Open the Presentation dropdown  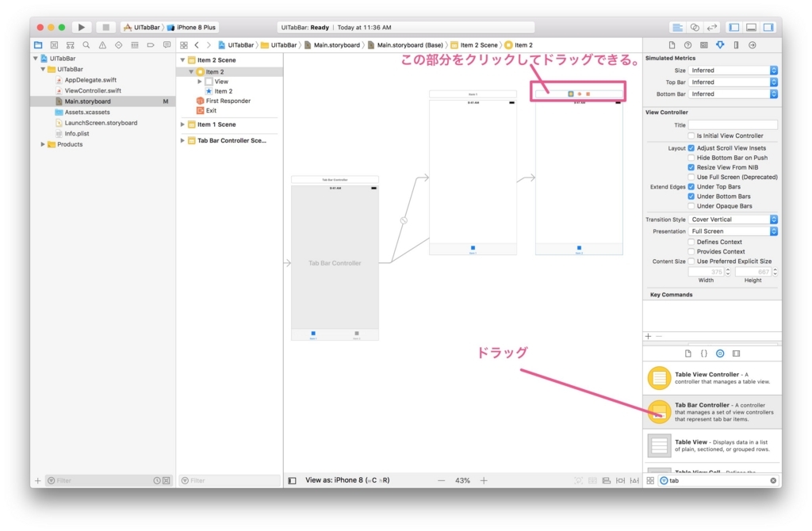point(733,231)
